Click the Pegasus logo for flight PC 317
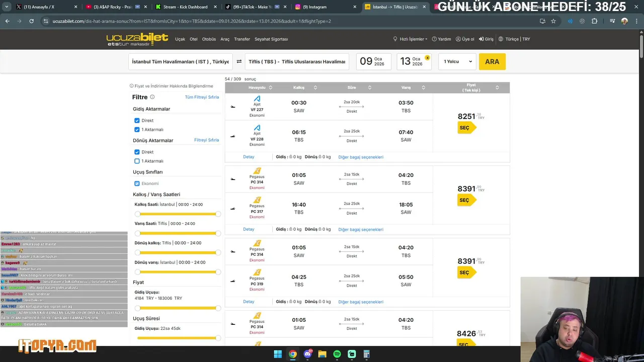 tap(257, 200)
